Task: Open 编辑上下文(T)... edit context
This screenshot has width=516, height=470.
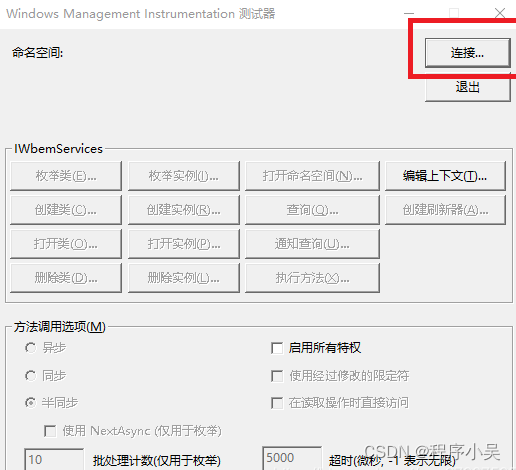Action: click(x=445, y=176)
